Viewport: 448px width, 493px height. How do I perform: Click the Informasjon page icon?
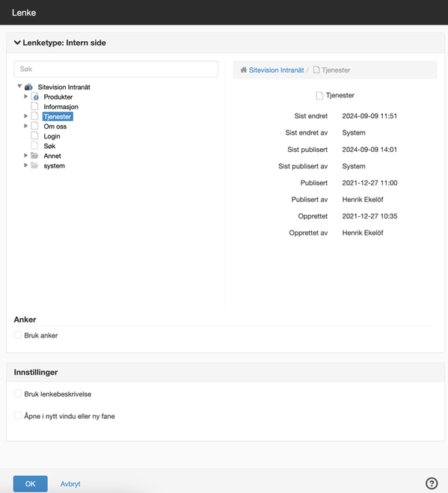pyautogui.click(x=34, y=106)
